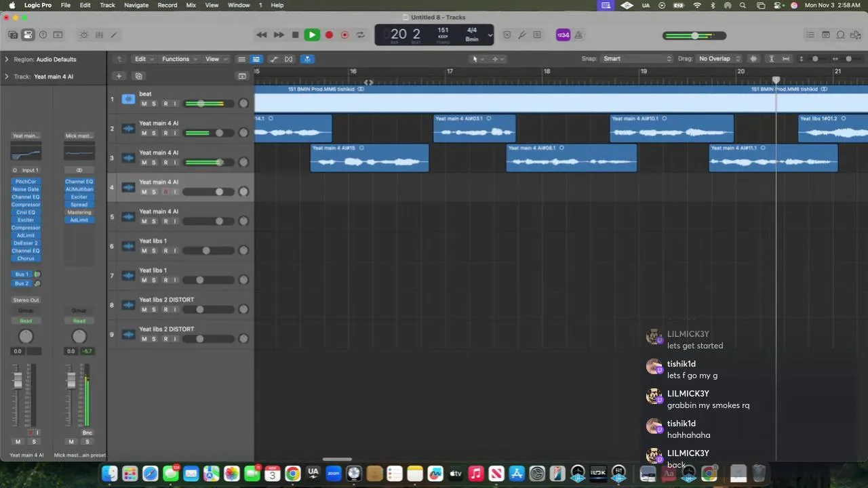This screenshot has height=488, width=868.
Task: Open the Chorus plugin slot
Action: tap(26, 258)
